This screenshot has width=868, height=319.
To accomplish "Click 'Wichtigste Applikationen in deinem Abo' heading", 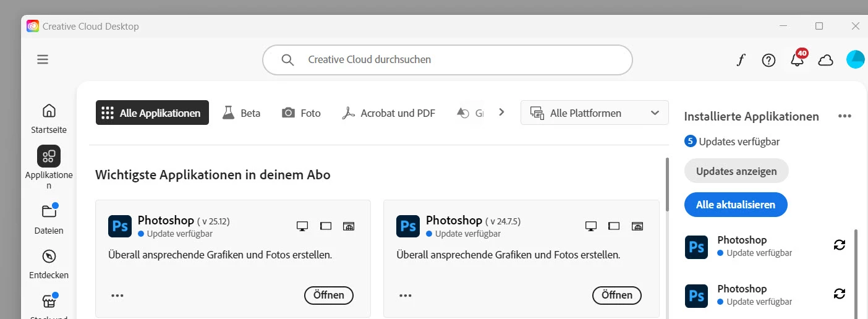I will click(x=213, y=175).
